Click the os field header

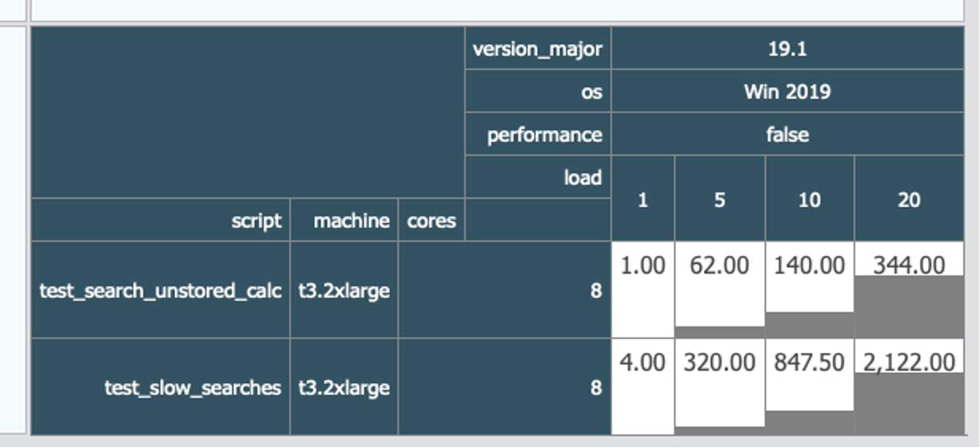pos(537,91)
